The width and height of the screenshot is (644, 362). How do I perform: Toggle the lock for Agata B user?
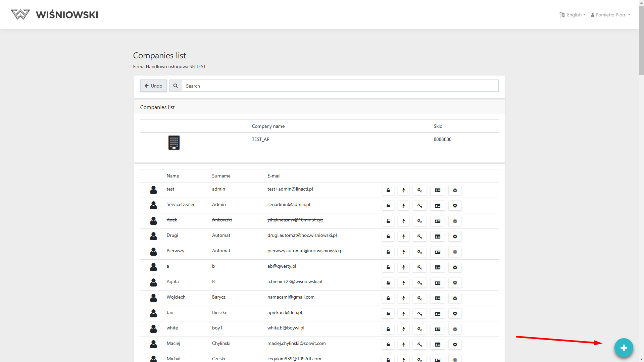tap(388, 283)
